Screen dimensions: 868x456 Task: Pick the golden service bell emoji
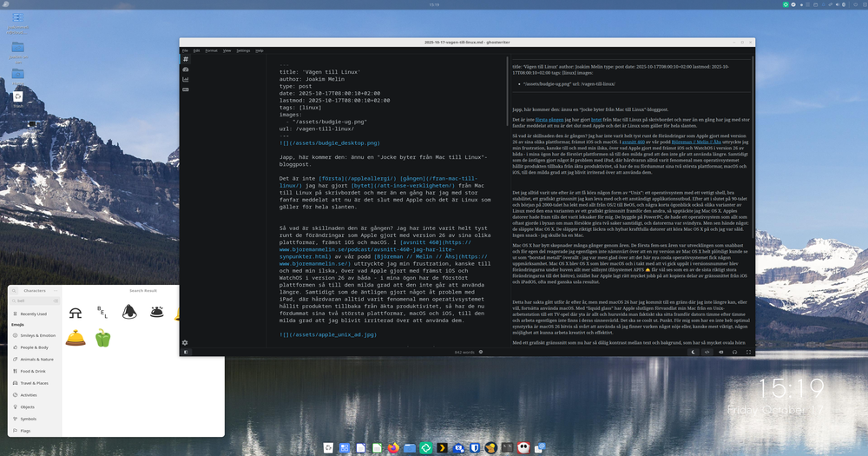(76, 339)
